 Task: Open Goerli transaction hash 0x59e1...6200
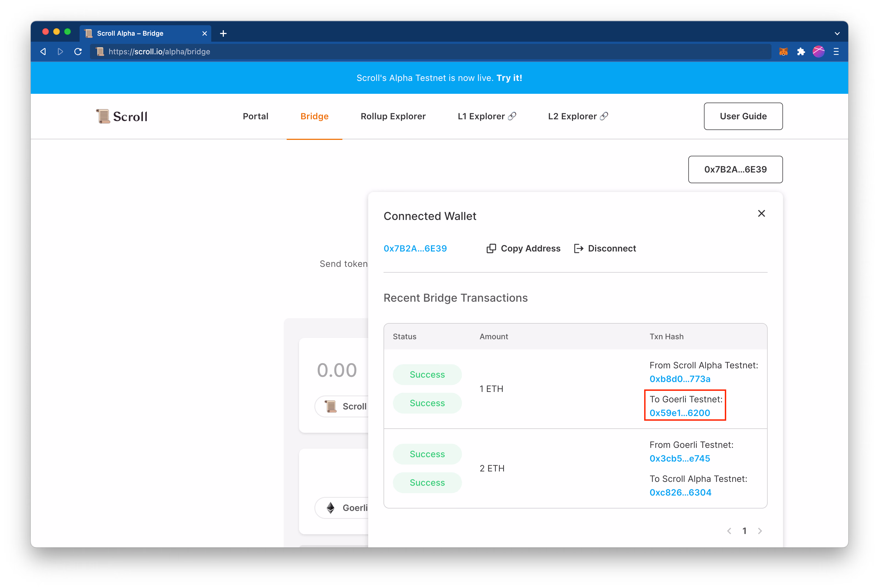pos(680,413)
